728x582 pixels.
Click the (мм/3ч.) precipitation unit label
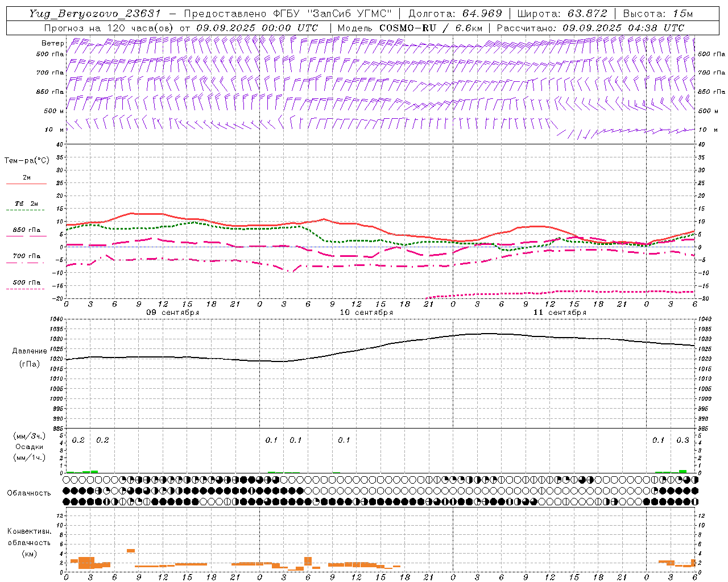pyautogui.click(x=30, y=436)
